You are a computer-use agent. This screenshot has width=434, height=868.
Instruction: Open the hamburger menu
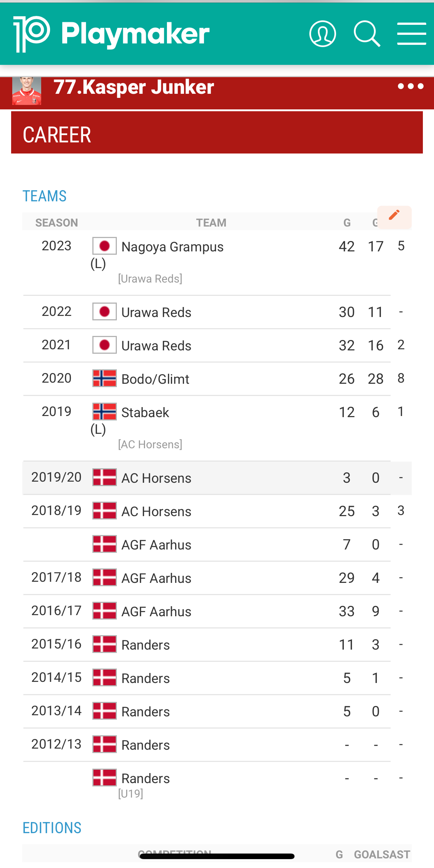click(411, 34)
